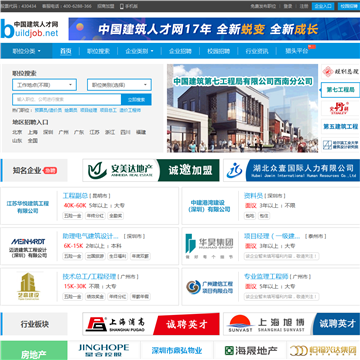Click the JINGHOPE 景合控股 logo

point(104,350)
